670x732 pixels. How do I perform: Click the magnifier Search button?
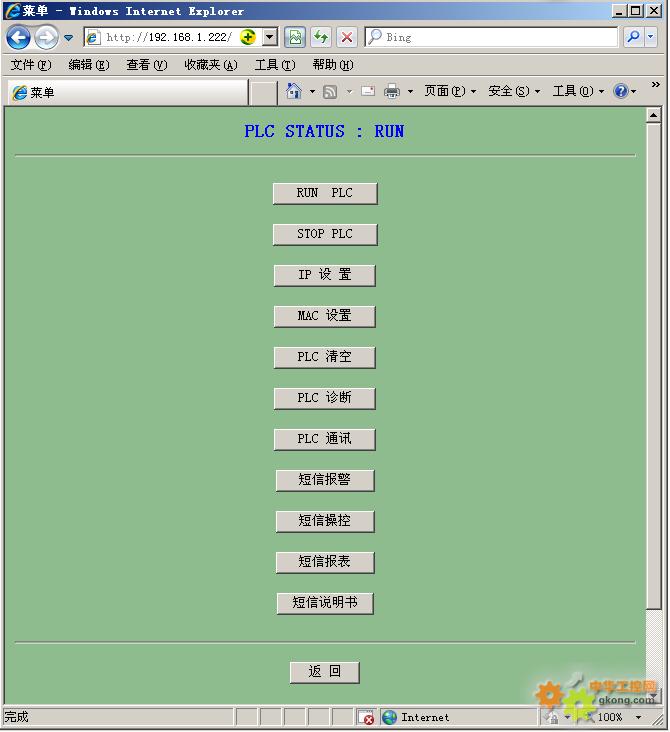pyautogui.click(x=634, y=37)
